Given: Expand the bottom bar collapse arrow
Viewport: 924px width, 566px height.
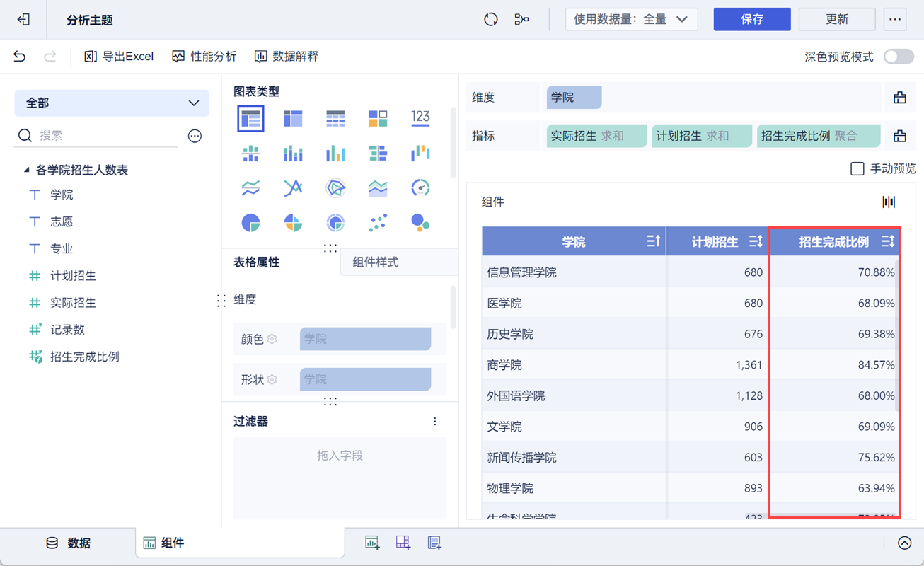Looking at the screenshot, I should click(x=905, y=543).
